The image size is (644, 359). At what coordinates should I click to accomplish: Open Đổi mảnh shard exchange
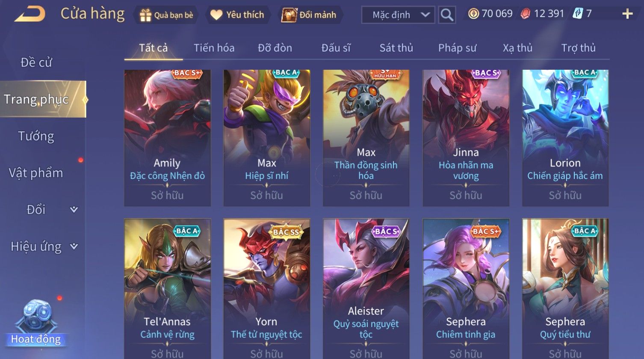(x=309, y=15)
